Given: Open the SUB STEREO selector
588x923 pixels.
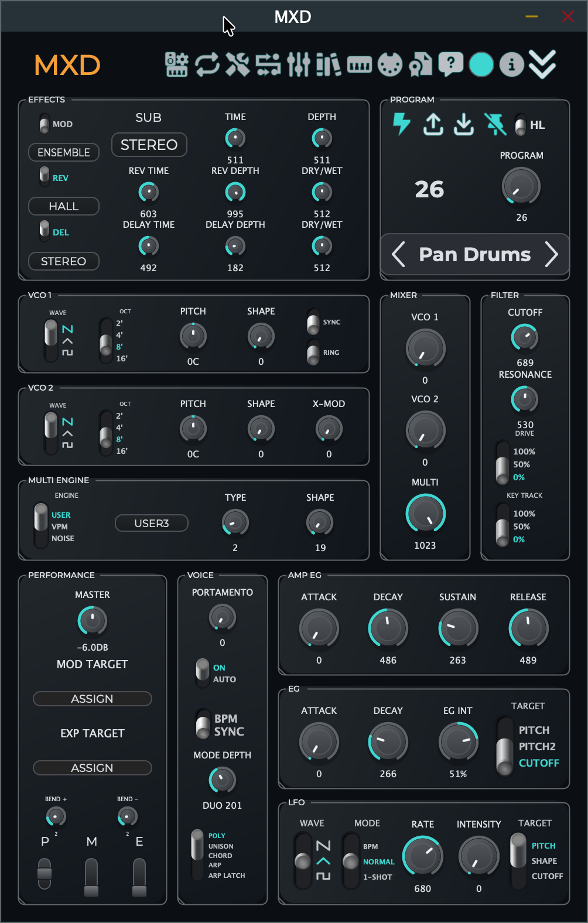Looking at the screenshot, I should [149, 145].
